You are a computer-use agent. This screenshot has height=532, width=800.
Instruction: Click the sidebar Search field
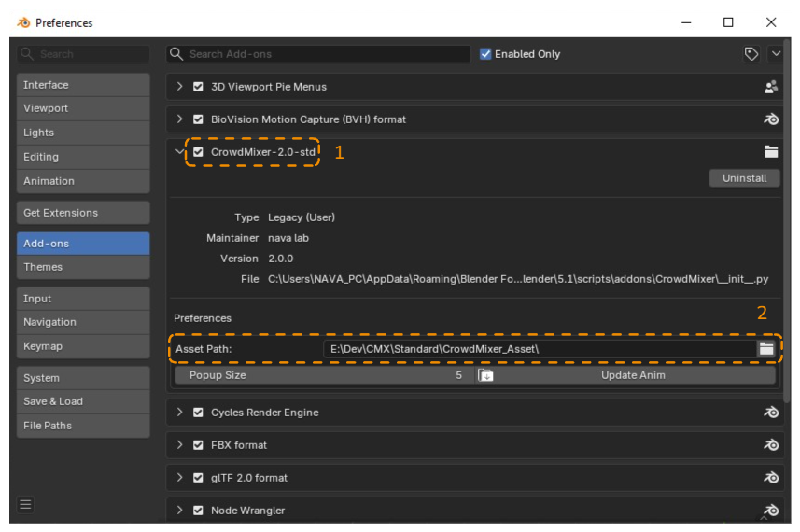point(83,54)
